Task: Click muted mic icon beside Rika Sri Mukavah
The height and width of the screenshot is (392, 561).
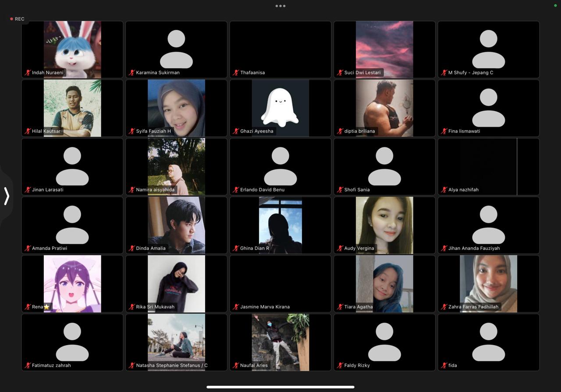Action: tap(132, 307)
